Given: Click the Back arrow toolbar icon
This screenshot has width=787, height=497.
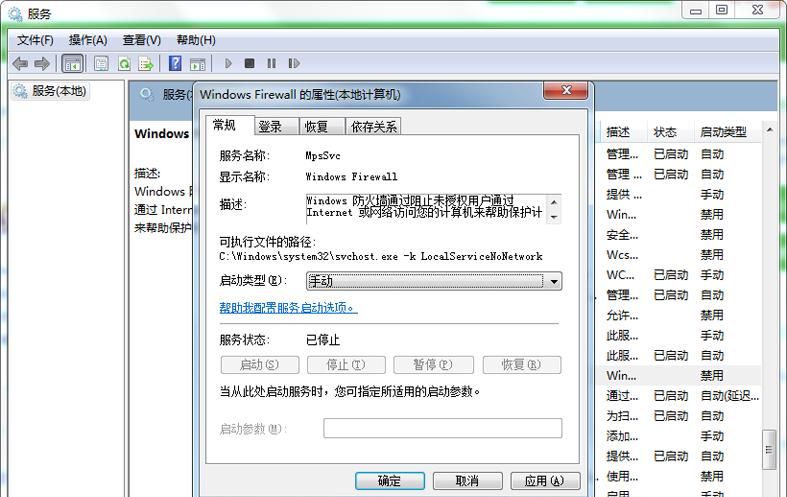Looking at the screenshot, I should [x=20, y=64].
